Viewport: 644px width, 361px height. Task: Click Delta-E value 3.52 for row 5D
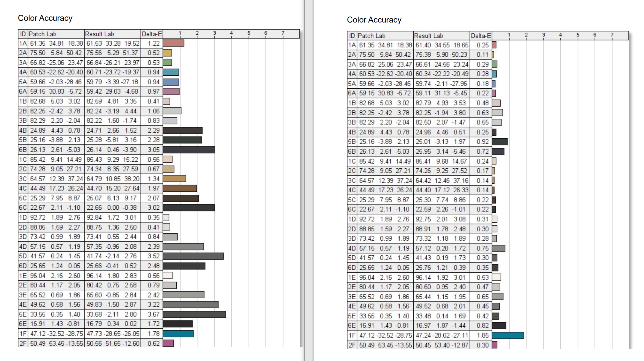(153, 256)
